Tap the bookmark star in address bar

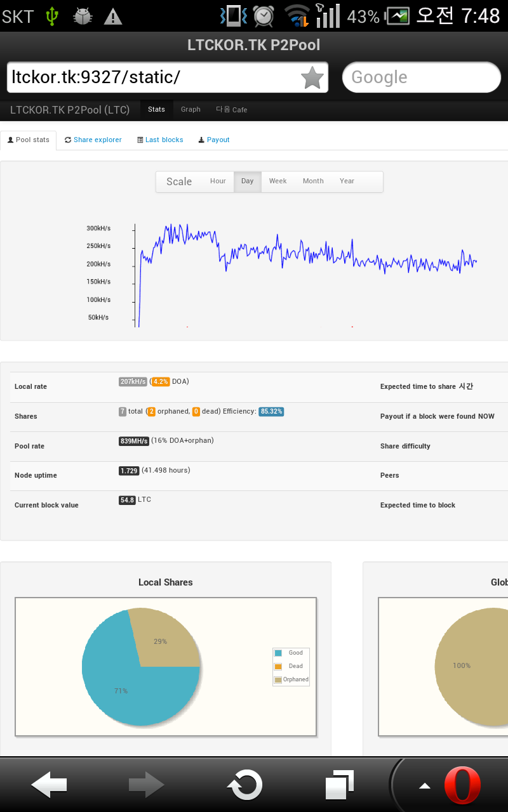[312, 78]
